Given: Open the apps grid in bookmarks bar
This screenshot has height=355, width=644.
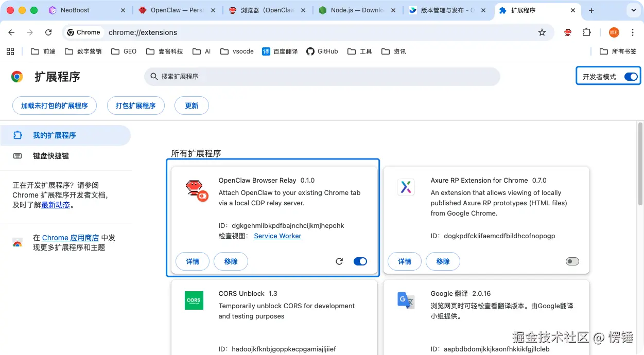Looking at the screenshot, I should coord(10,51).
